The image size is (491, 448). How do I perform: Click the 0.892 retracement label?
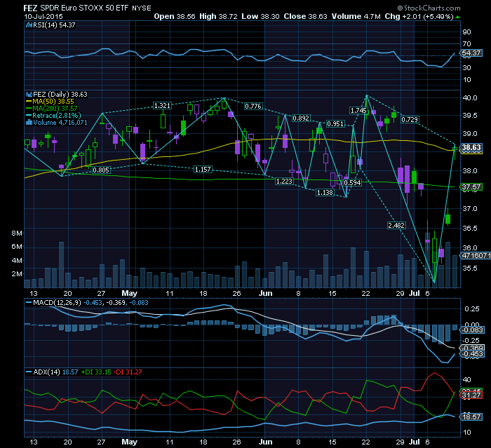click(x=301, y=118)
